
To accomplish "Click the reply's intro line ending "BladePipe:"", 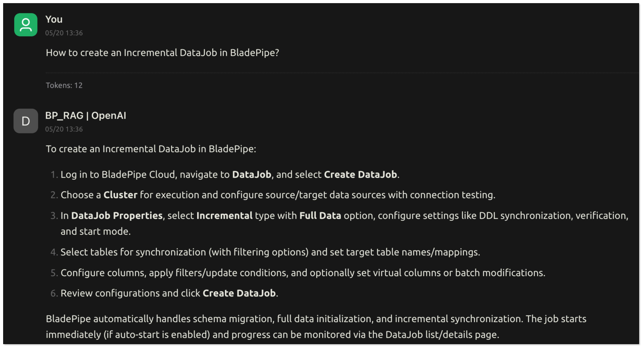I will click(151, 149).
